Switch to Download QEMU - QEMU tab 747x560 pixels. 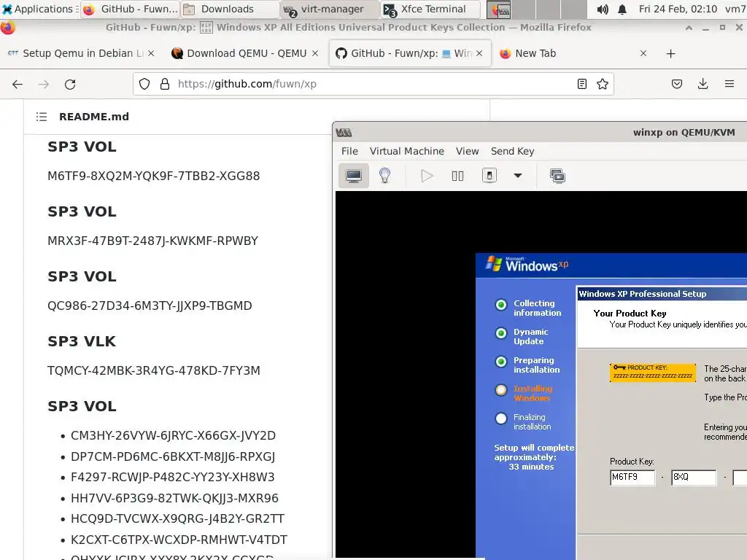click(x=245, y=53)
